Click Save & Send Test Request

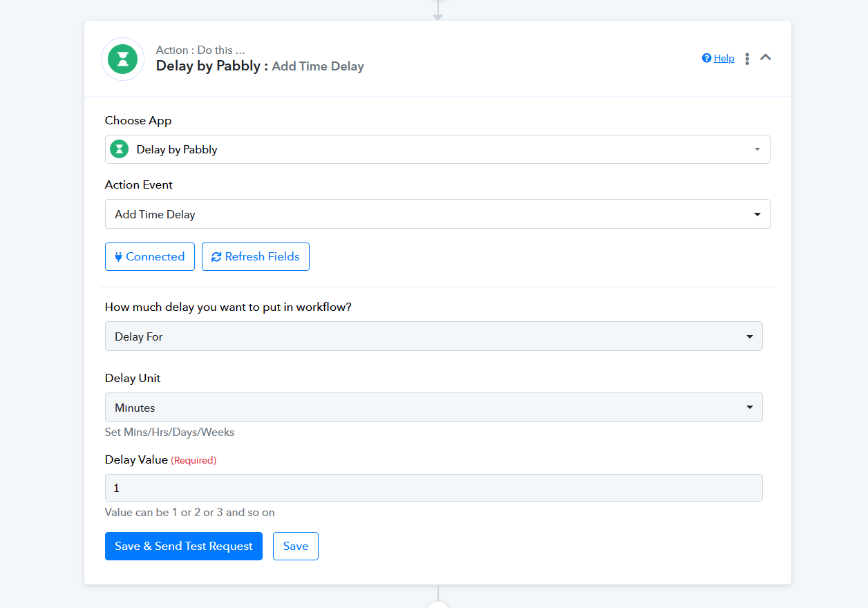pyautogui.click(x=184, y=546)
